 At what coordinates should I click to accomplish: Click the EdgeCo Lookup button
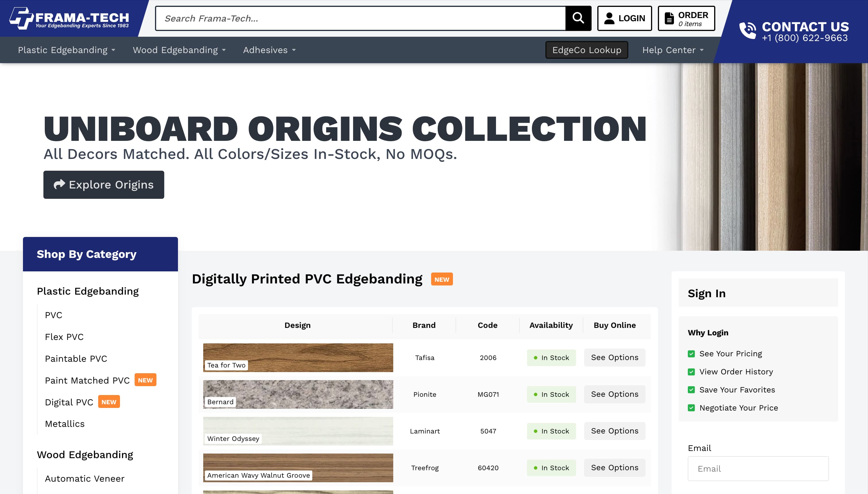(586, 50)
